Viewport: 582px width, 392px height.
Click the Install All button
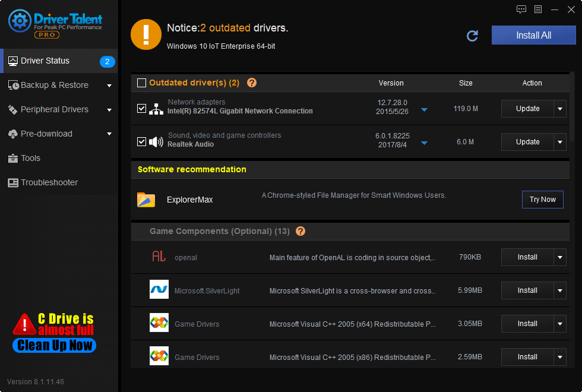(x=533, y=35)
